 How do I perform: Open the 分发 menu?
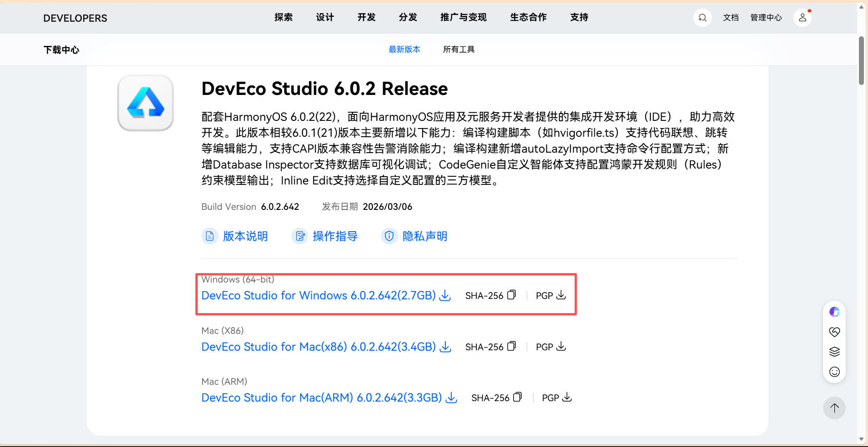tap(408, 17)
